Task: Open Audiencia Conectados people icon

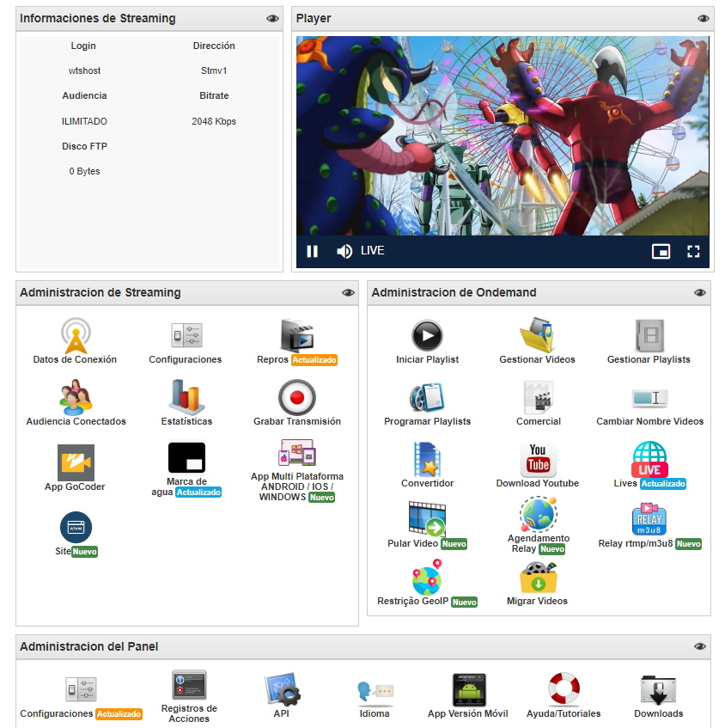Action: click(x=76, y=397)
